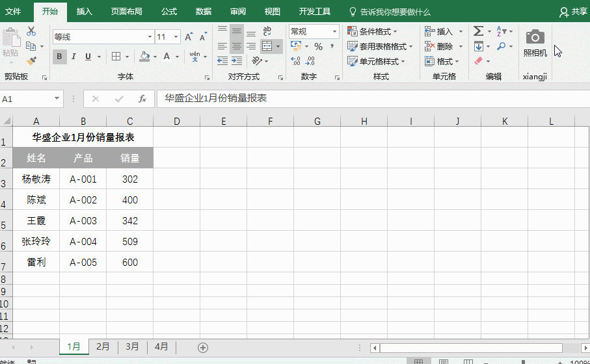Click the AutoSum sigma icon
The height and width of the screenshot is (364, 590).
478,31
